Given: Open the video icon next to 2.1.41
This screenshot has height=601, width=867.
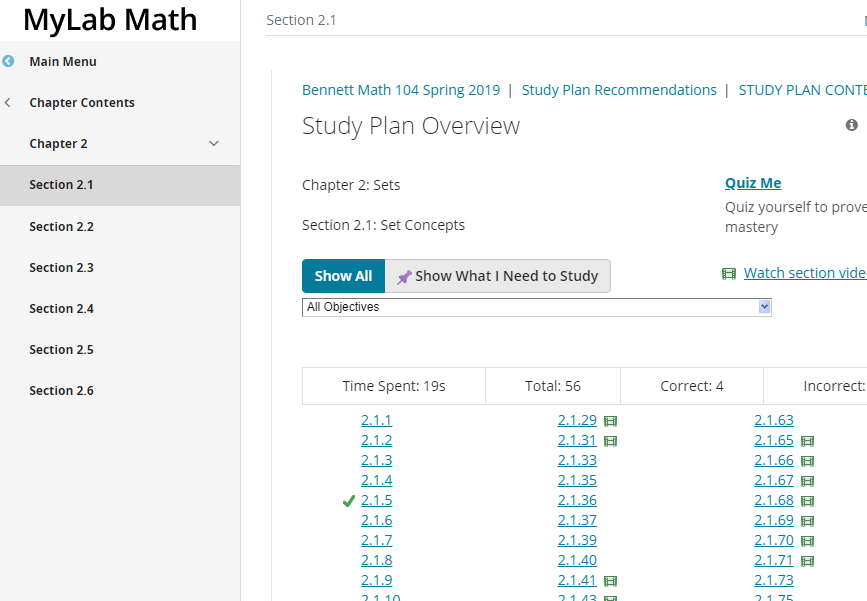Looking at the screenshot, I should pos(610,581).
